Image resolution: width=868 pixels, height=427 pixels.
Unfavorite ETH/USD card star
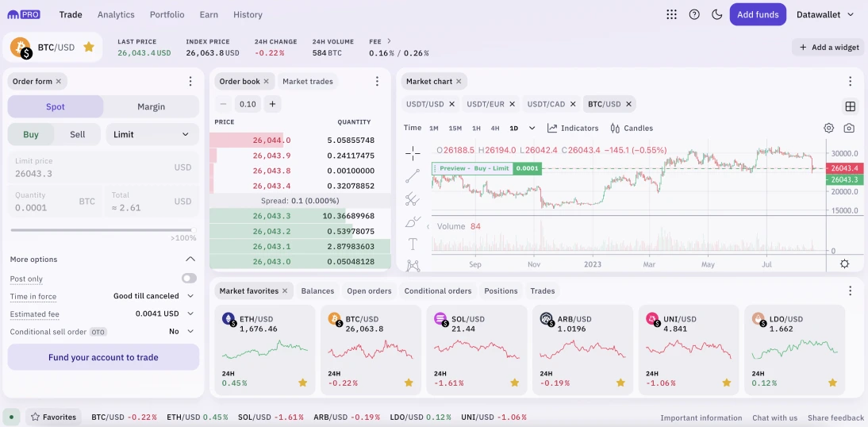303,383
